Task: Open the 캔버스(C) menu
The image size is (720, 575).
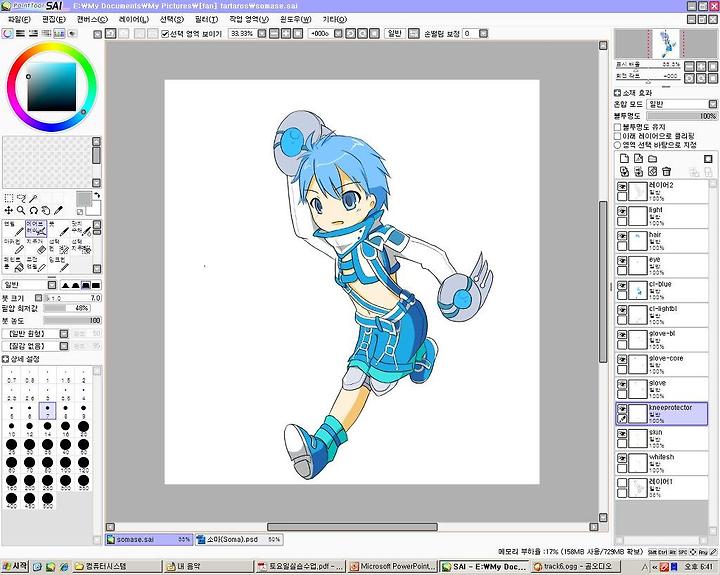Action: (x=92, y=19)
